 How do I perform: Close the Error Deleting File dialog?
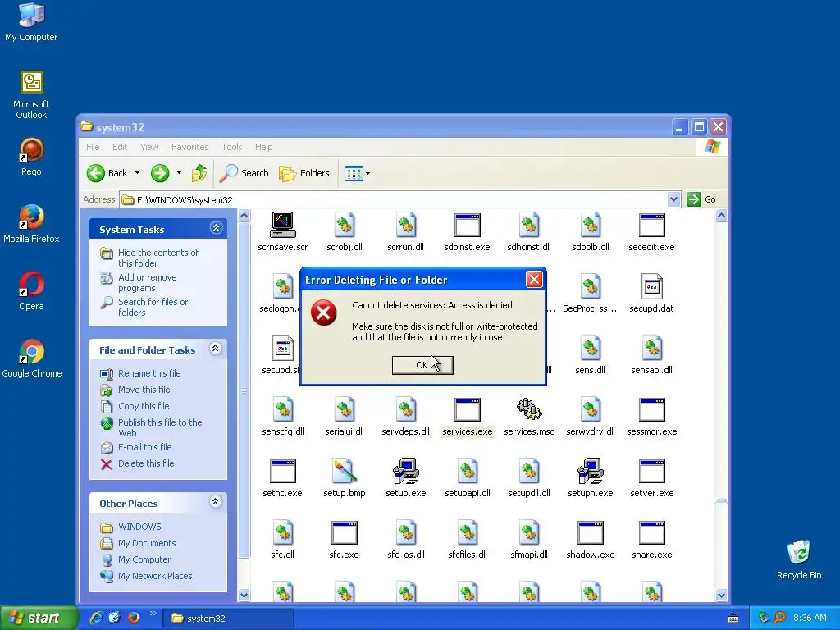point(534,279)
